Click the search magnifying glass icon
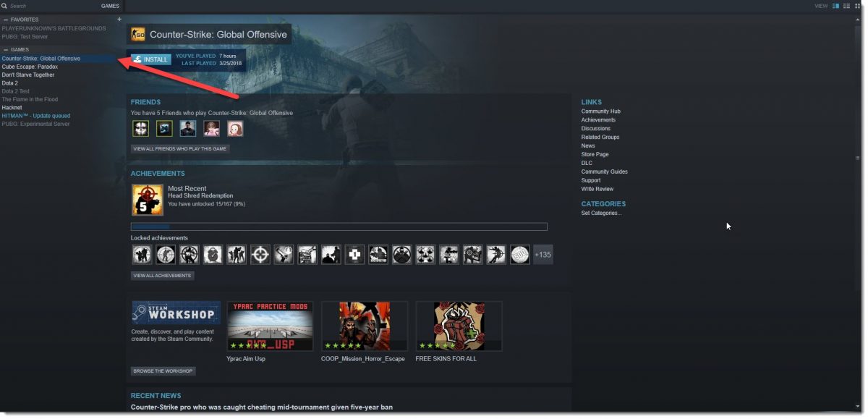The height and width of the screenshot is (419, 868). click(x=5, y=5)
